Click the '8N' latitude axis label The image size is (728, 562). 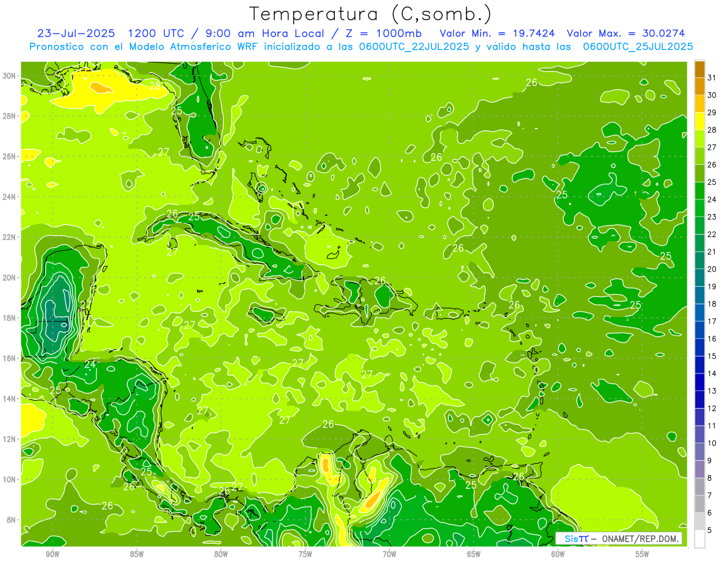12,520
